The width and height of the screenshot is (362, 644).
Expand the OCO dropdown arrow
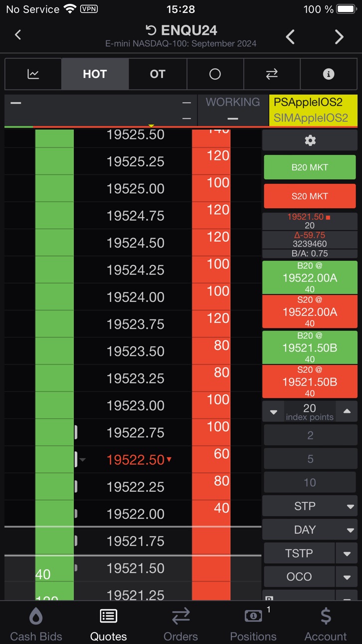tap(347, 577)
